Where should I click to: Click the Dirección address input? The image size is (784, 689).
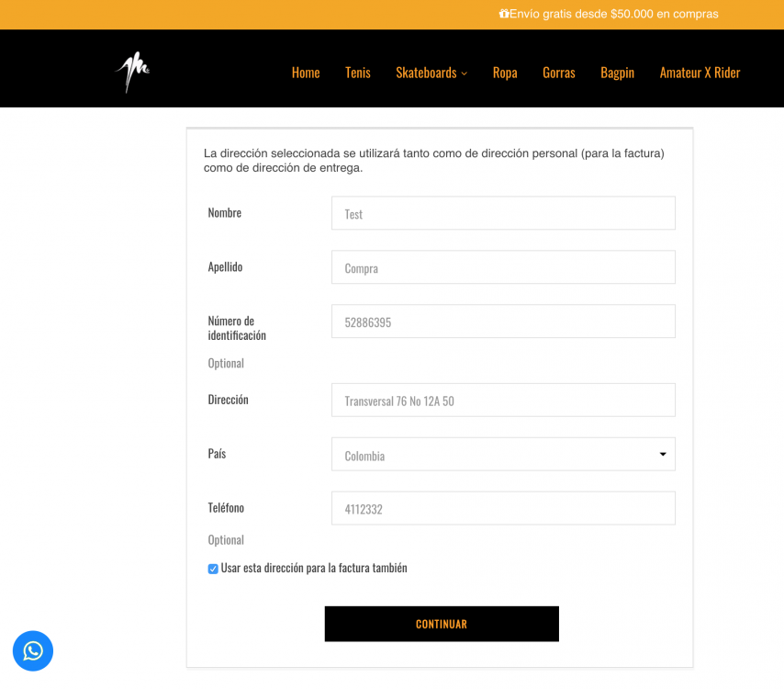point(503,400)
